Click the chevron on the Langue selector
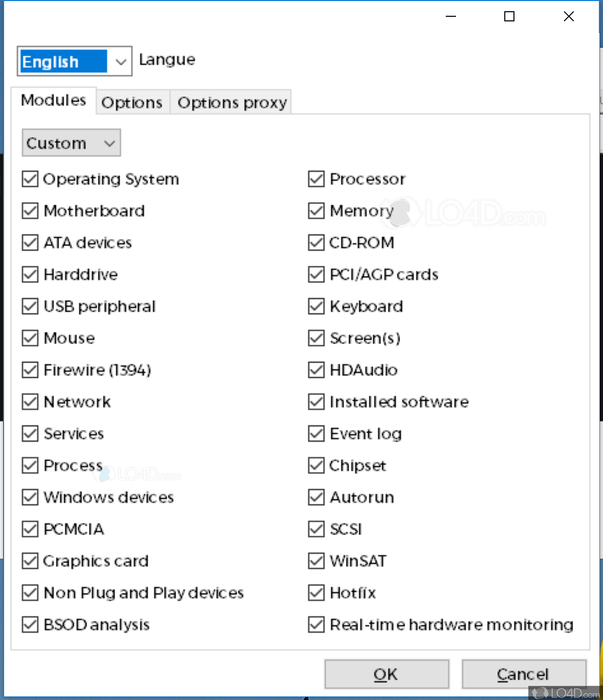 click(121, 61)
